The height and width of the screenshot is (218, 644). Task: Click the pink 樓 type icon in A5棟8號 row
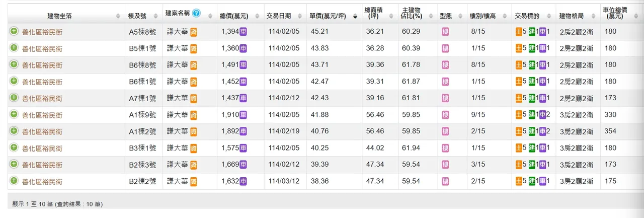point(445,32)
